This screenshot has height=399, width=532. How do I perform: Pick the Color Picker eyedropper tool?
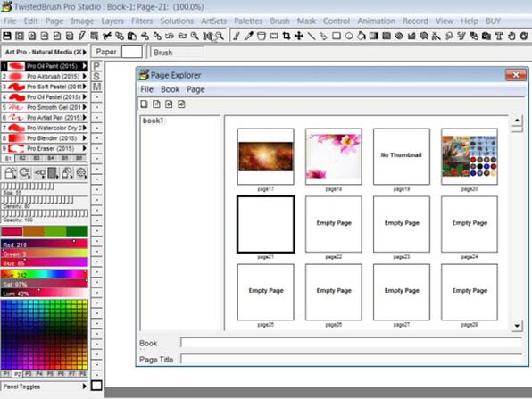coord(249,36)
